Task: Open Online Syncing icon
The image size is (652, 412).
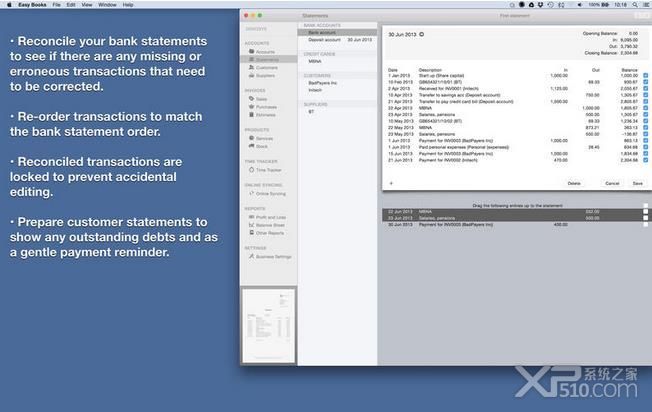Action: pos(251,193)
